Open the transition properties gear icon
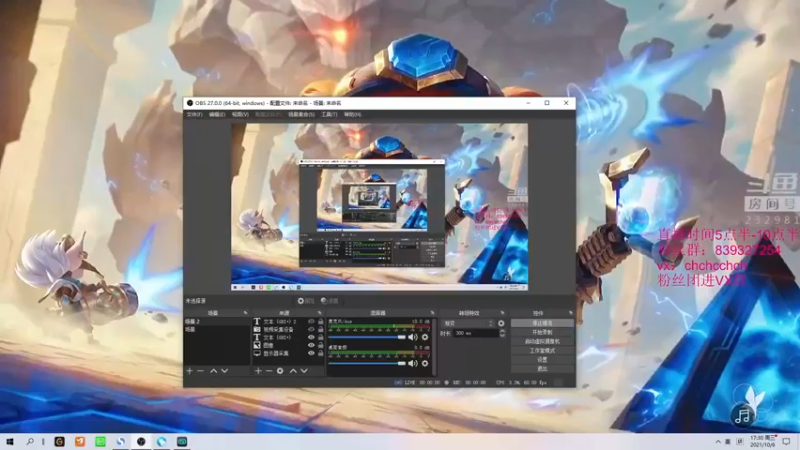The width and height of the screenshot is (800, 450). pyautogui.click(x=501, y=323)
